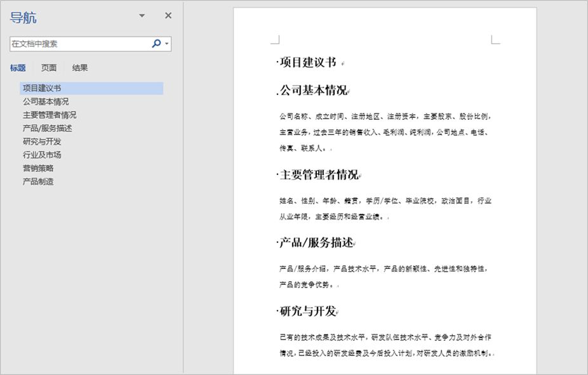Open the search options dropdown arrow
This screenshot has height=375, width=588.
point(166,44)
